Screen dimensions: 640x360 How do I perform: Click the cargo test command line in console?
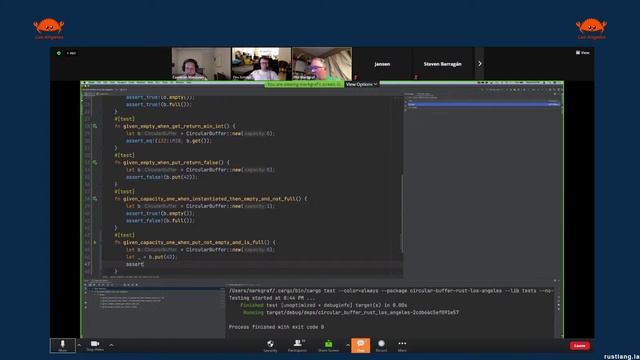click(391, 291)
